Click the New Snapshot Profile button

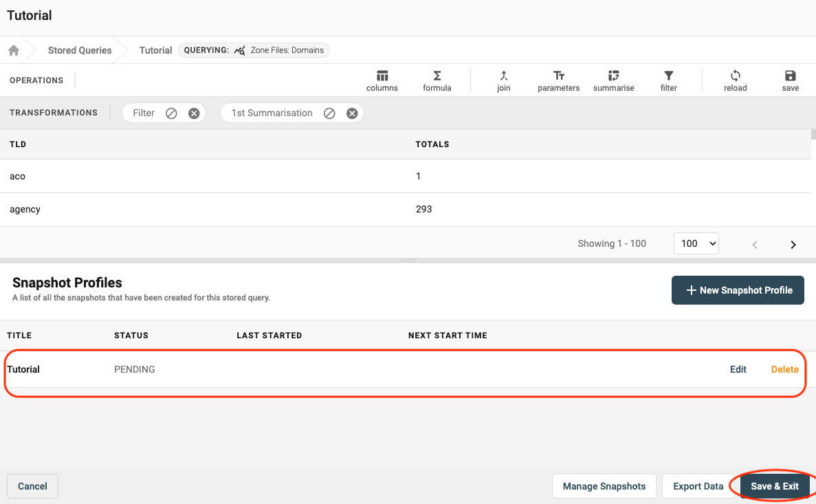pyautogui.click(x=738, y=290)
